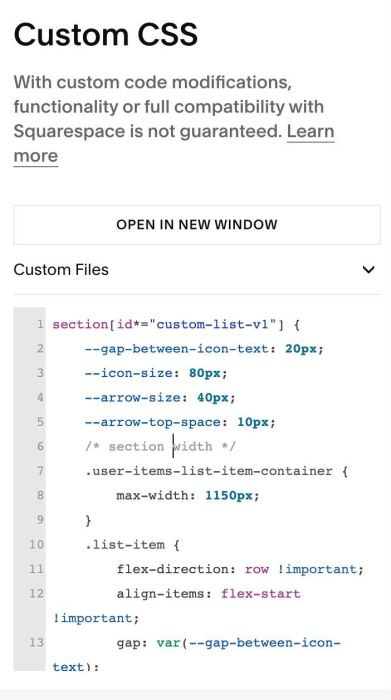Image resolution: width=391 pixels, height=700 pixels.
Task: Click the Custom Files chevron arrow
Action: coord(368,270)
